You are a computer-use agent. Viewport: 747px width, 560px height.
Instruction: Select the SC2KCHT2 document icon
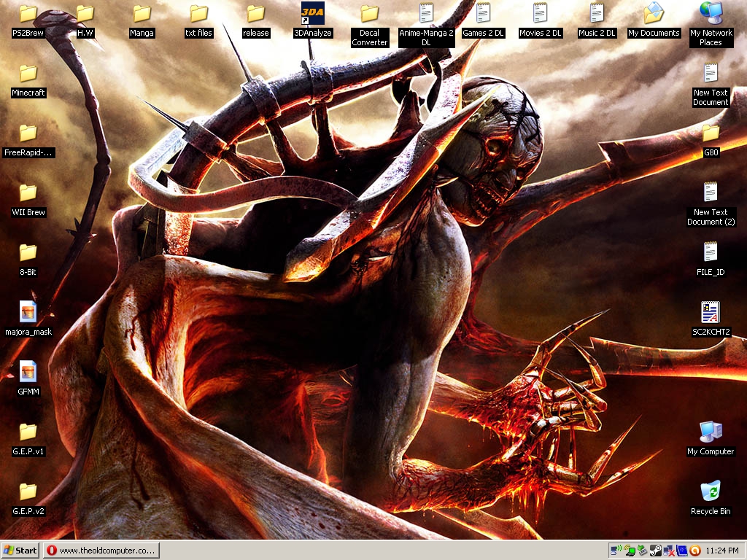[x=710, y=312]
